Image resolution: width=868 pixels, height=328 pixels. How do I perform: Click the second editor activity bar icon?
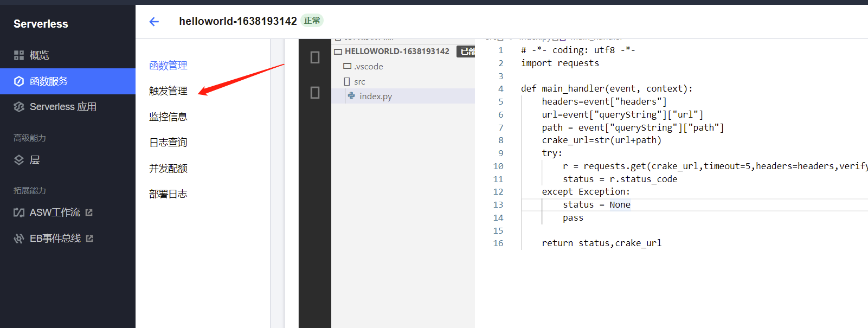315,93
